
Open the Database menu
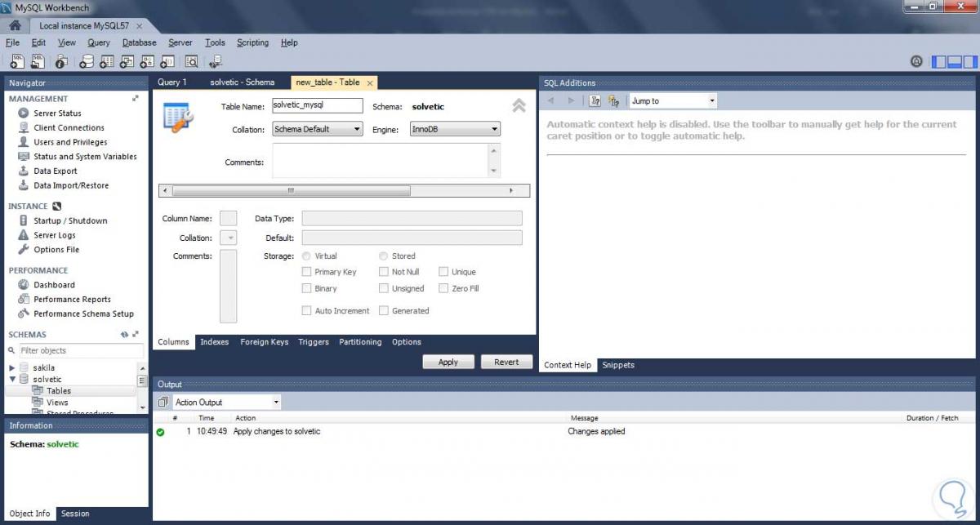[x=139, y=42]
